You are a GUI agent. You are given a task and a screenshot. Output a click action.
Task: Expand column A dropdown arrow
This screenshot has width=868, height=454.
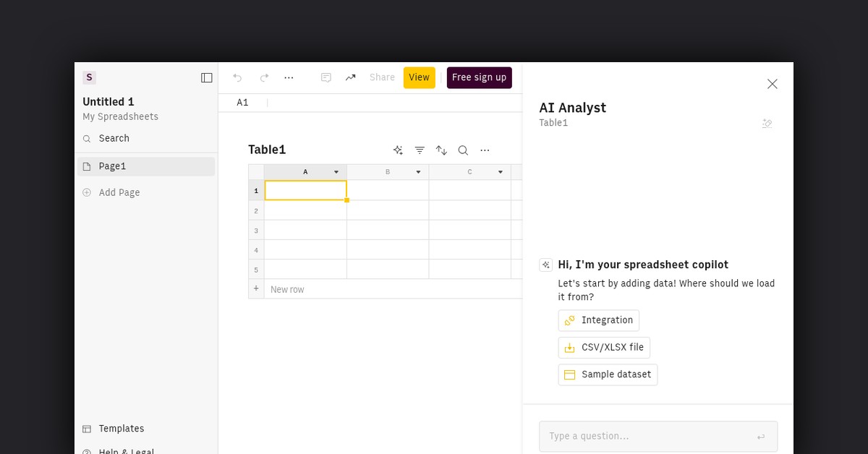click(x=336, y=172)
